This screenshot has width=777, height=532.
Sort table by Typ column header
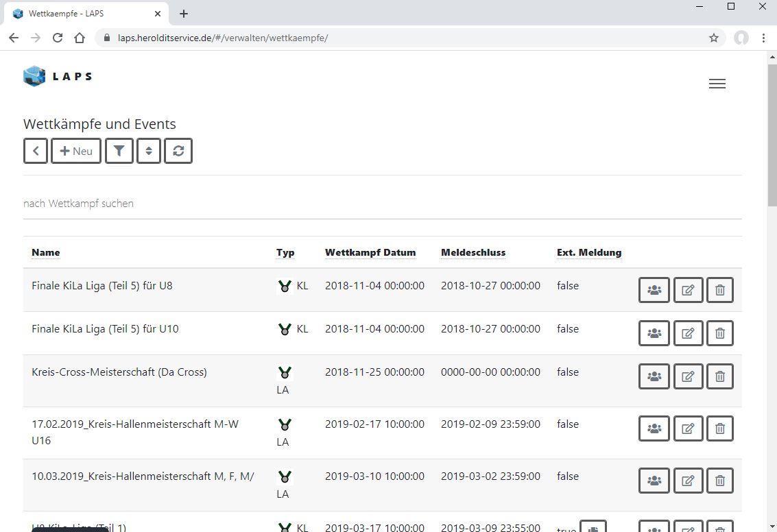point(285,252)
